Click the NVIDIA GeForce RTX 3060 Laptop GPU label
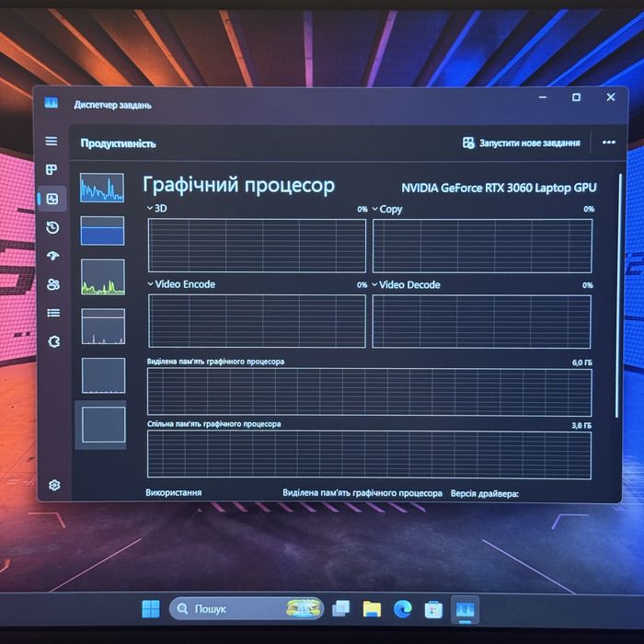Screen dimensions: 644x644 tap(499, 188)
